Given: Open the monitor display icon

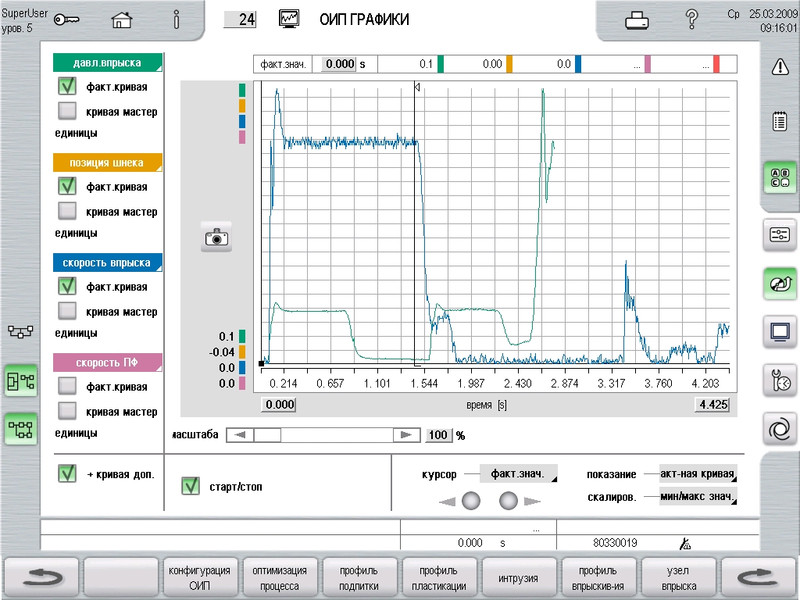Looking at the screenshot, I should [x=780, y=332].
